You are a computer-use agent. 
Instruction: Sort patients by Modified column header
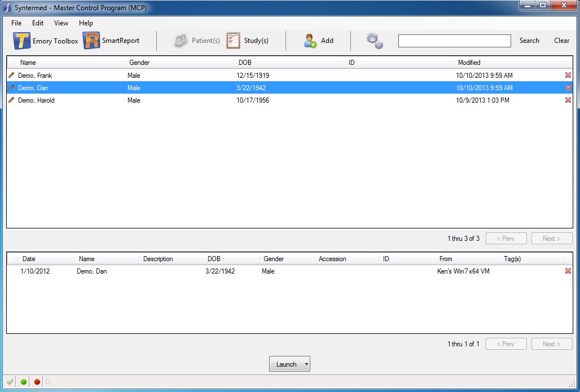(x=508, y=63)
